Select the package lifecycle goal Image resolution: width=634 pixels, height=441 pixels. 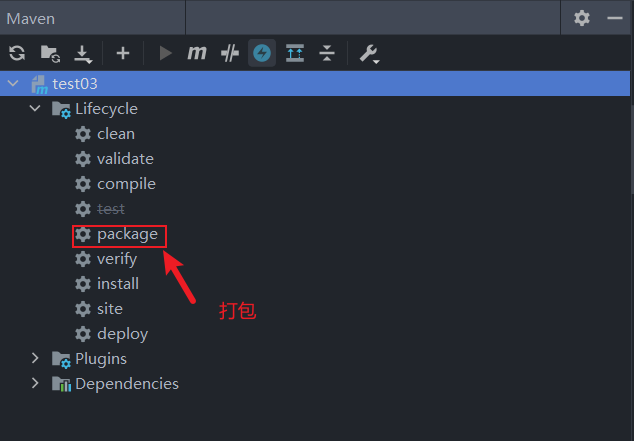click(127, 234)
